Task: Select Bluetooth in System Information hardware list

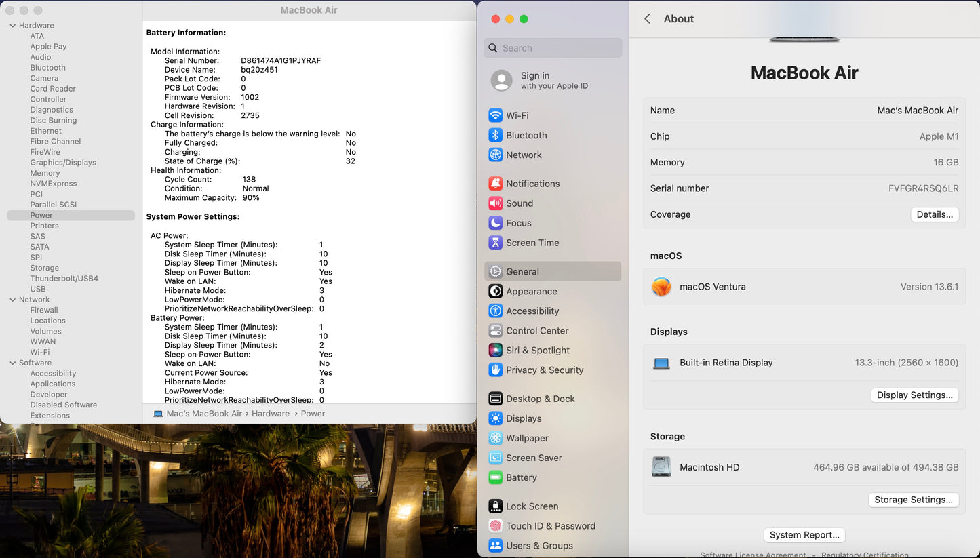Action: [x=48, y=68]
